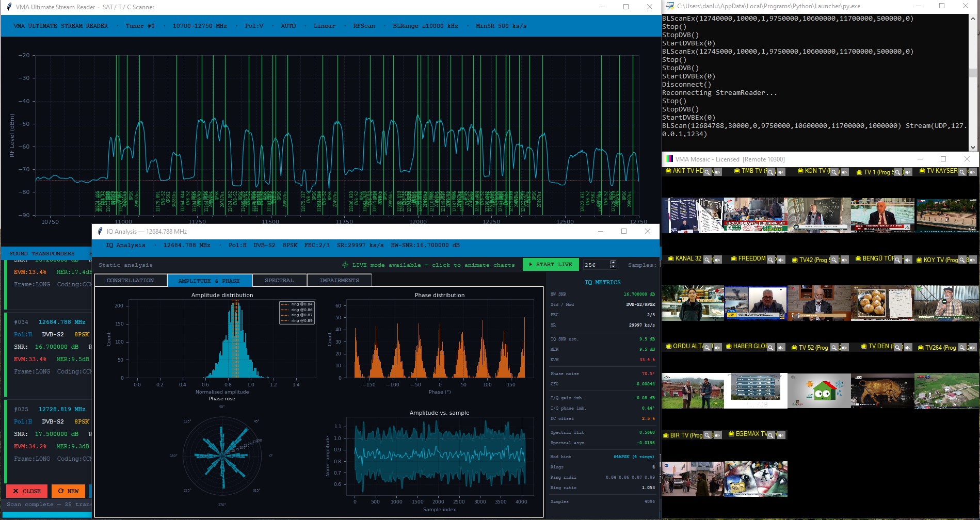Click EGEMAX TV speaker icon
The image size is (980, 520).
click(x=781, y=435)
